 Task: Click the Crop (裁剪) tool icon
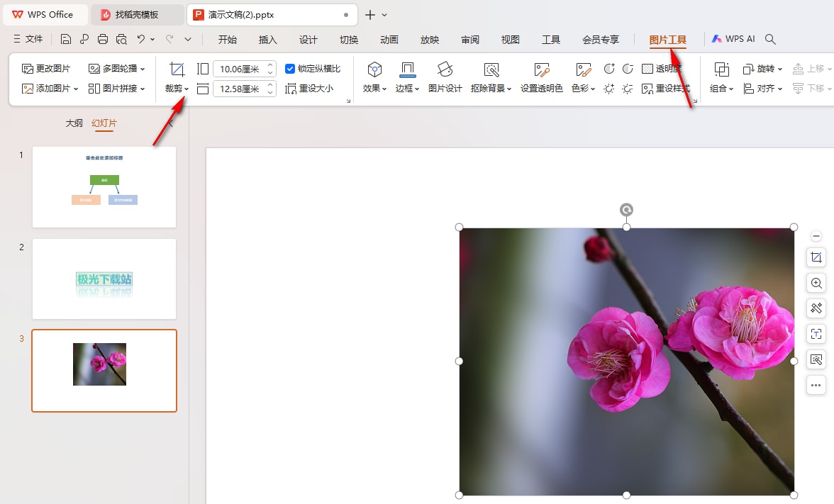click(x=177, y=69)
